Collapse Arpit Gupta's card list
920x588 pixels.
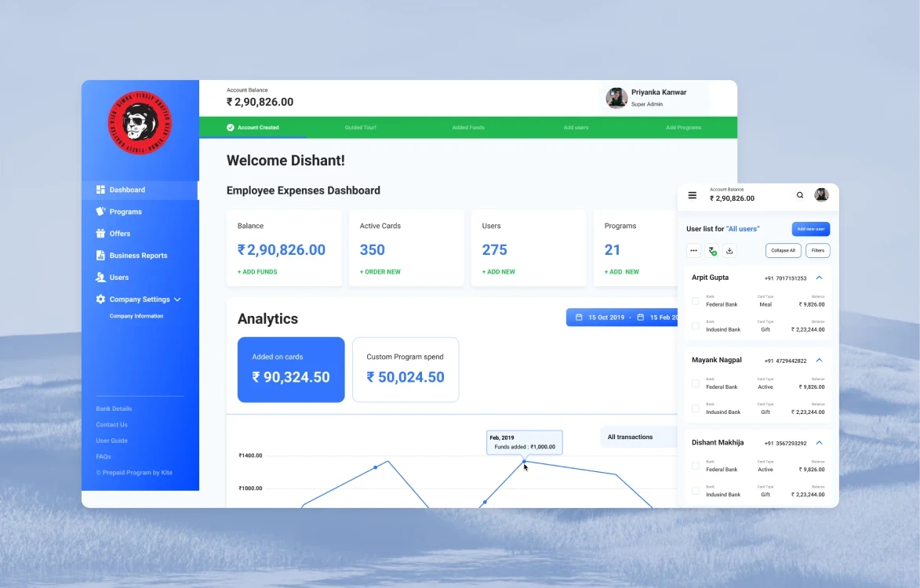click(819, 278)
